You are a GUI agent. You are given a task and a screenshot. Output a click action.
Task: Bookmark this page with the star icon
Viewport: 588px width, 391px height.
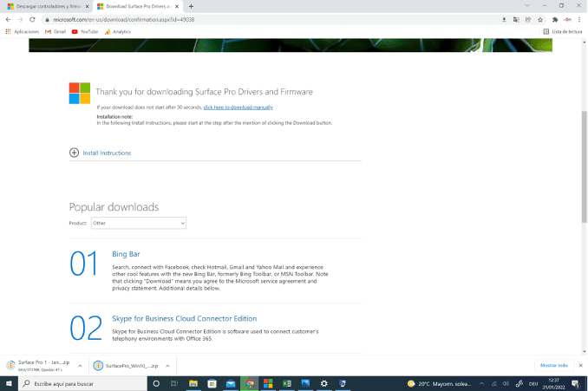tap(540, 19)
